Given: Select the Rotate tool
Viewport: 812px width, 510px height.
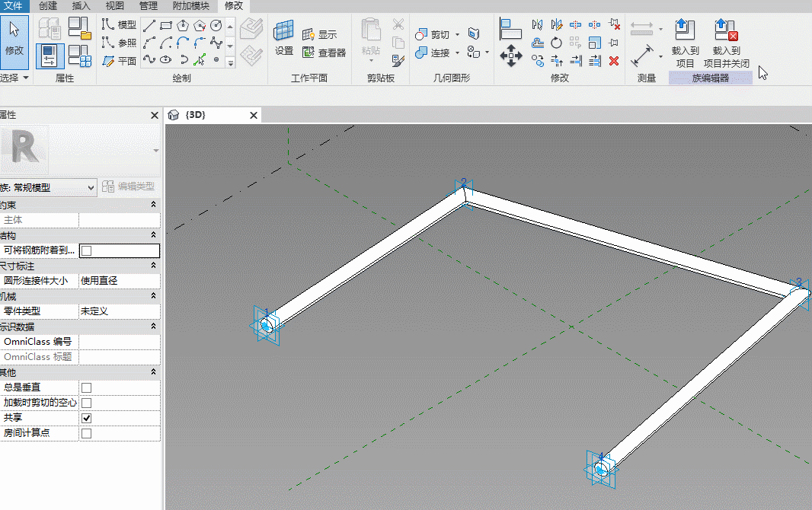Looking at the screenshot, I should click(x=556, y=43).
